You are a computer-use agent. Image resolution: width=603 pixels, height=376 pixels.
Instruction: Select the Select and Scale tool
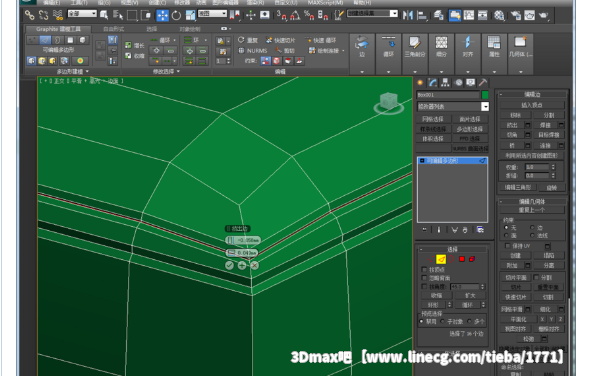point(190,15)
